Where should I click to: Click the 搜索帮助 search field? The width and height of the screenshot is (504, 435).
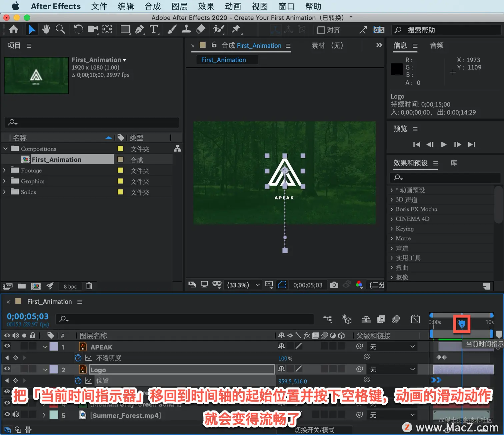click(446, 30)
